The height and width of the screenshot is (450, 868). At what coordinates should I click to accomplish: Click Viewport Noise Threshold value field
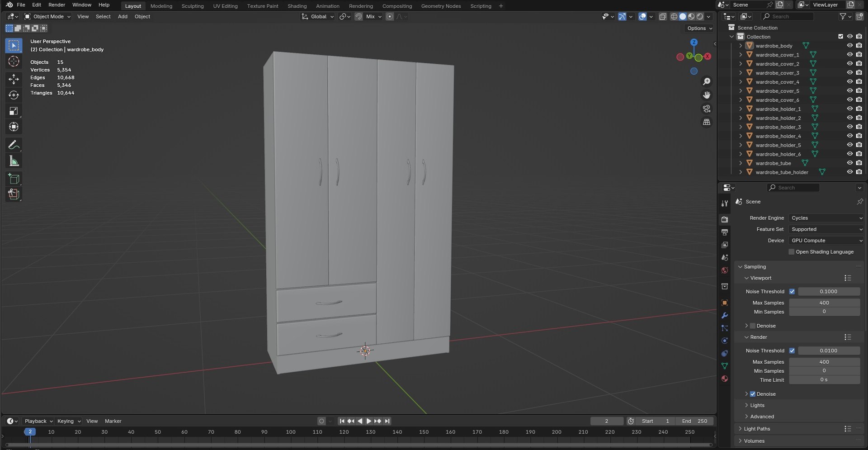pyautogui.click(x=829, y=292)
